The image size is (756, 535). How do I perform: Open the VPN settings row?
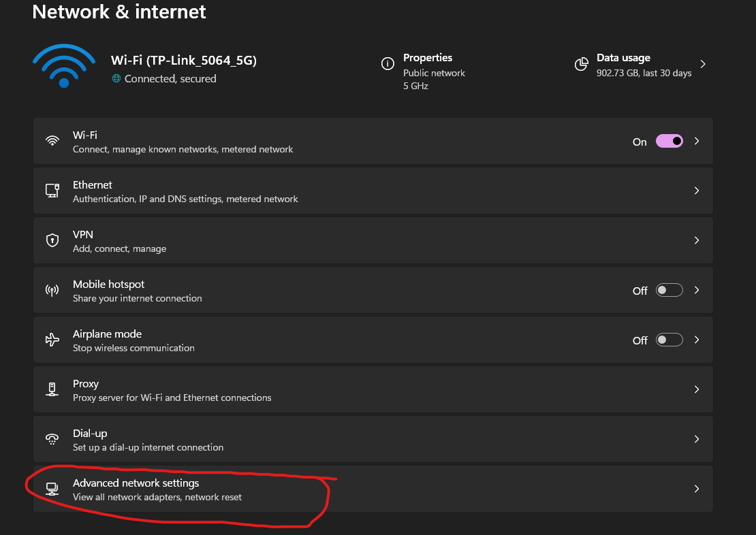click(x=373, y=240)
